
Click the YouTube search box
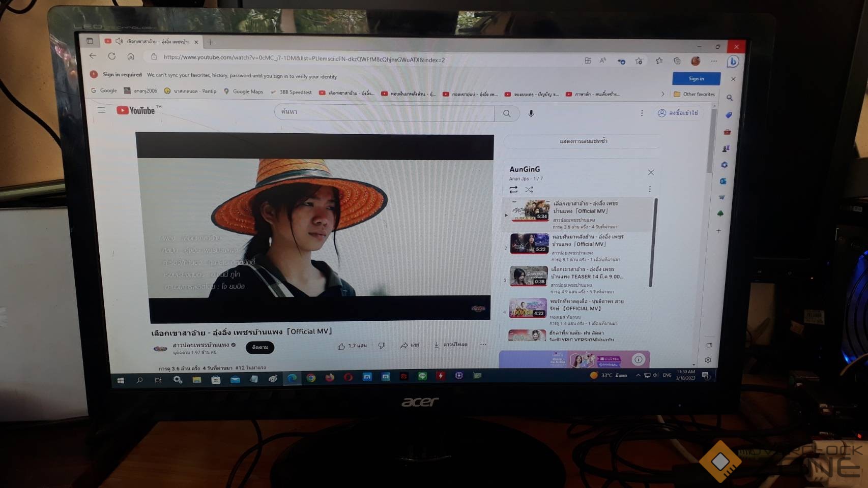pos(385,112)
